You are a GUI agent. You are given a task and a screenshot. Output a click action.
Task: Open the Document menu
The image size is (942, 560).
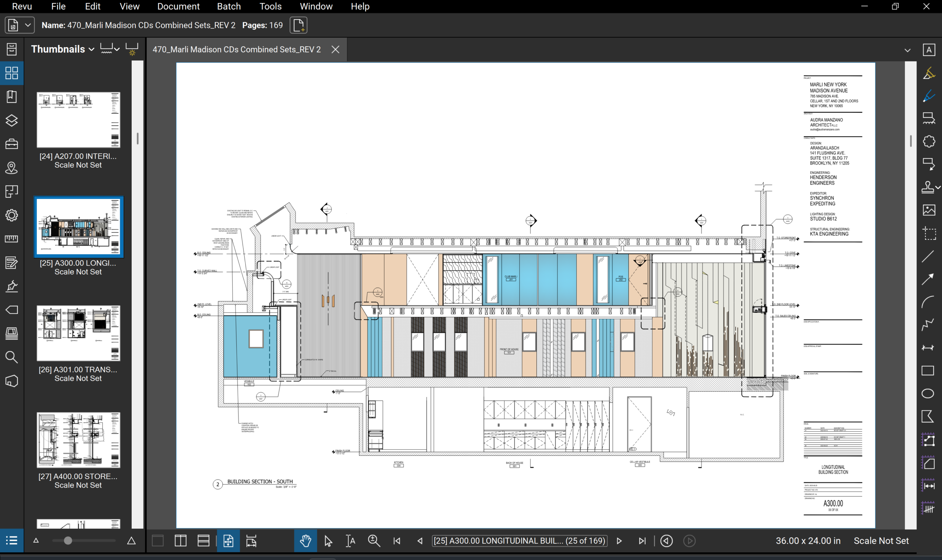[x=178, y=6]
